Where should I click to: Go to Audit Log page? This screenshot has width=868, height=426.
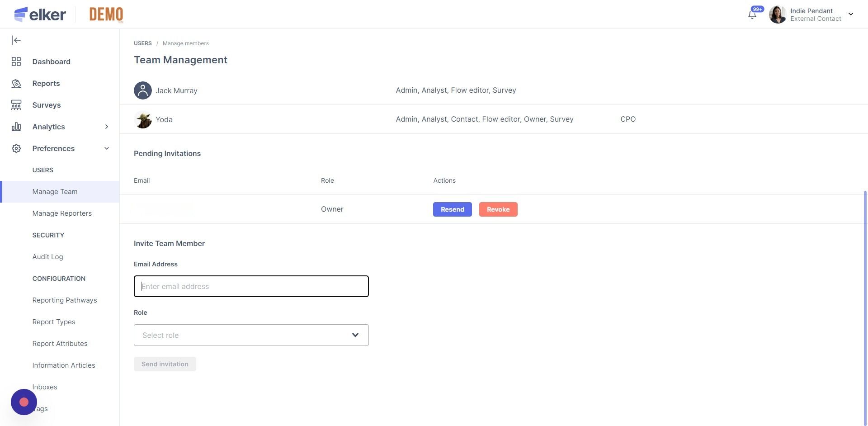click(x=47, y=257)
